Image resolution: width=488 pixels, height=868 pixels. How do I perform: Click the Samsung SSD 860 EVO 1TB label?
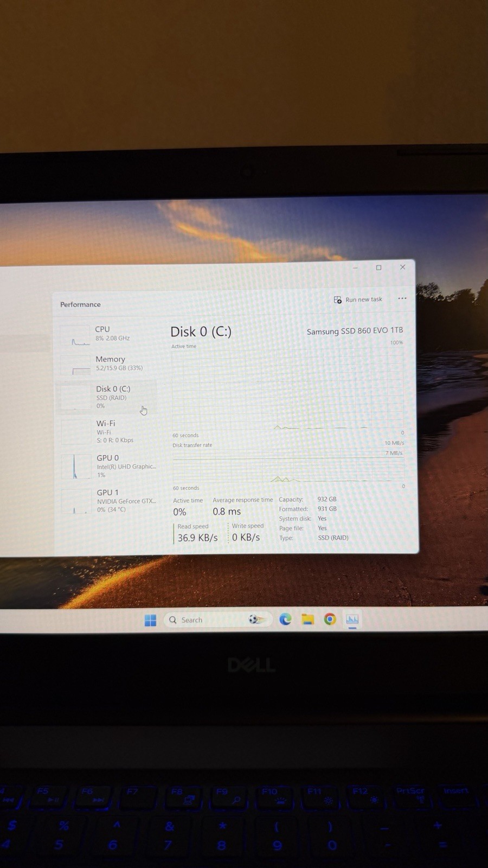(x=355, y=331)
